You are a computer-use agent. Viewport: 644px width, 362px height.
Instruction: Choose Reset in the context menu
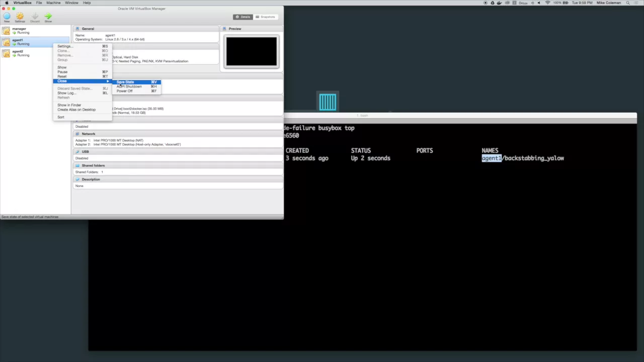[82, 76]
